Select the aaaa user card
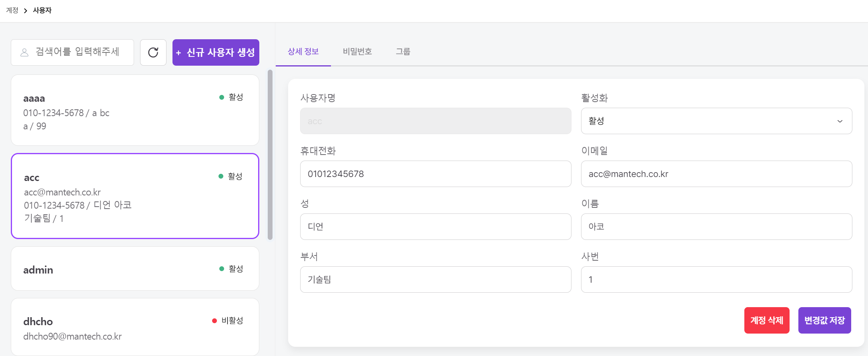The height and width of the screenshot is (356, 868). pos(135,110)
